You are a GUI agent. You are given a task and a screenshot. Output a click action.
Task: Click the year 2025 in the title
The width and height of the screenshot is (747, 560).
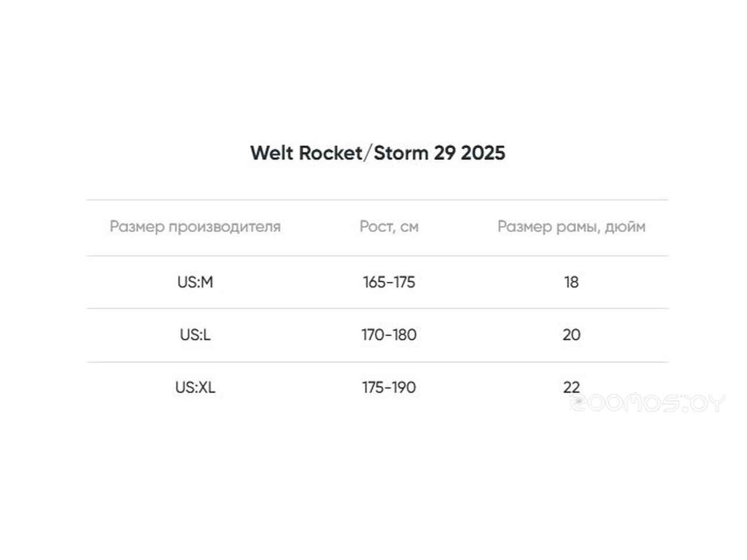click(483, 153)
